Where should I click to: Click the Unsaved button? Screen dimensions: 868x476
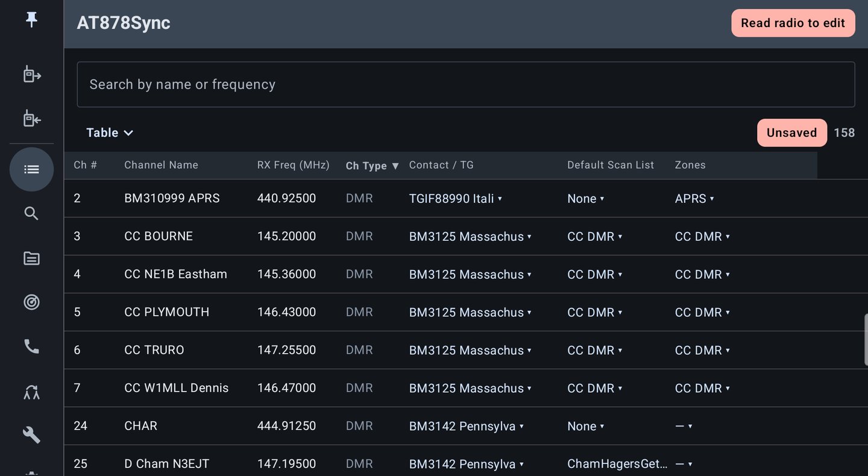pos(792,133)
